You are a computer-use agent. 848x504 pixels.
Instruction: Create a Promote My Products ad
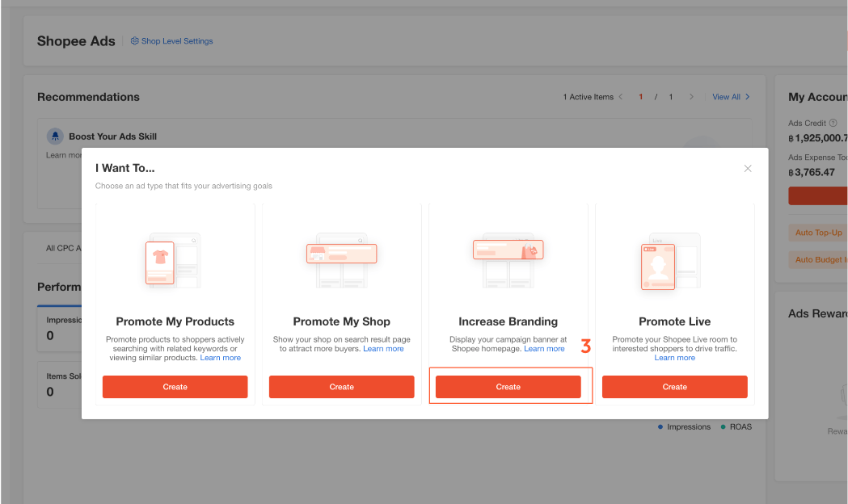tap(175, 387)
